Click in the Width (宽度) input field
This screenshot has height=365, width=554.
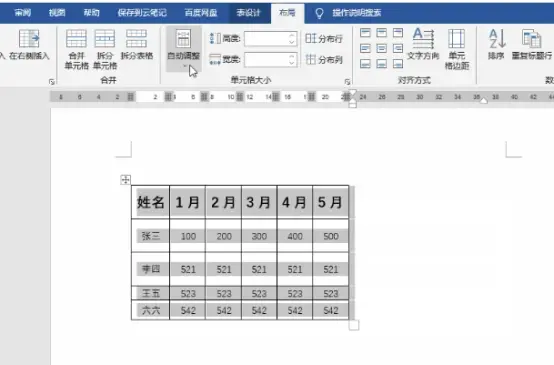[x=266, y=59]
